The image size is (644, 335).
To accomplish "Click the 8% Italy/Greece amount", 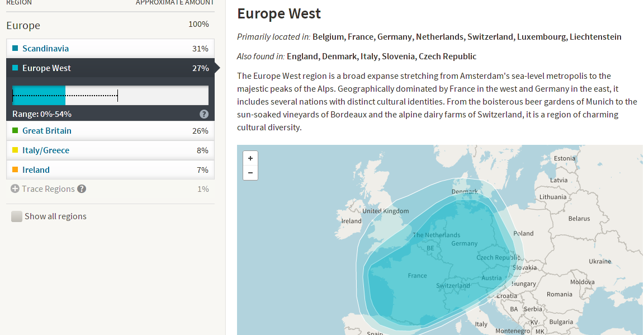I will (x=202, y=150).
